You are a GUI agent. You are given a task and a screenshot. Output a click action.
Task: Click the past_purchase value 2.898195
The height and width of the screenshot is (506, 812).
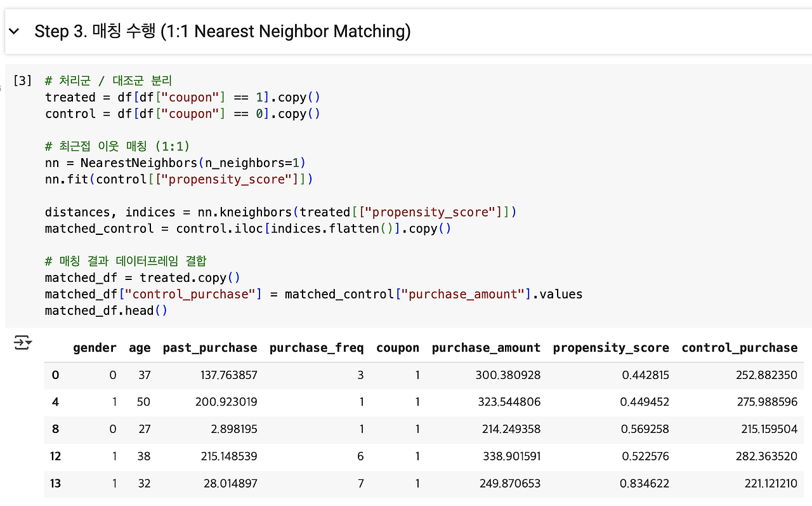(x=234, y=429)
